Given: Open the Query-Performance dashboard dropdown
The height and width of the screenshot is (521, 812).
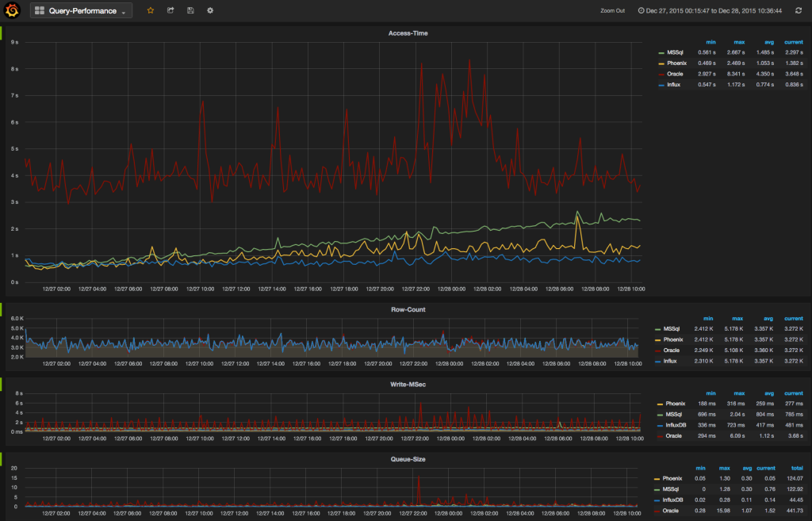Looking at the screenshot, I should tap(82, 10).
